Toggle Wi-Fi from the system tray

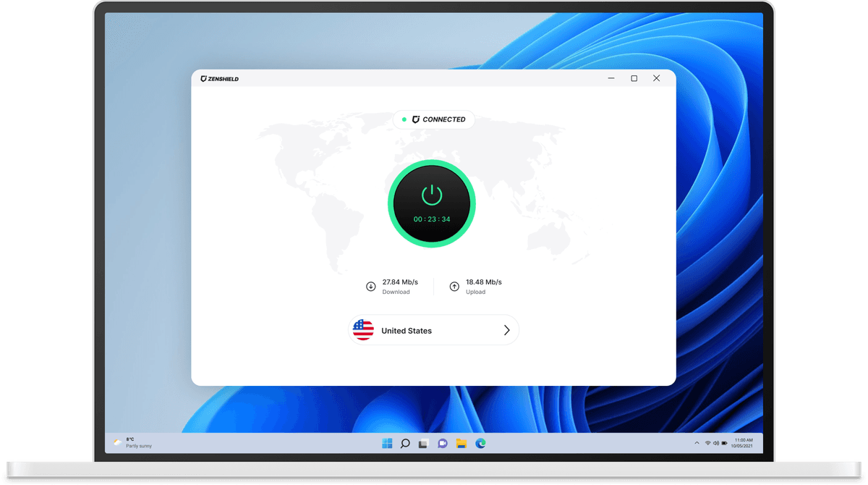(x=707, y=442)
